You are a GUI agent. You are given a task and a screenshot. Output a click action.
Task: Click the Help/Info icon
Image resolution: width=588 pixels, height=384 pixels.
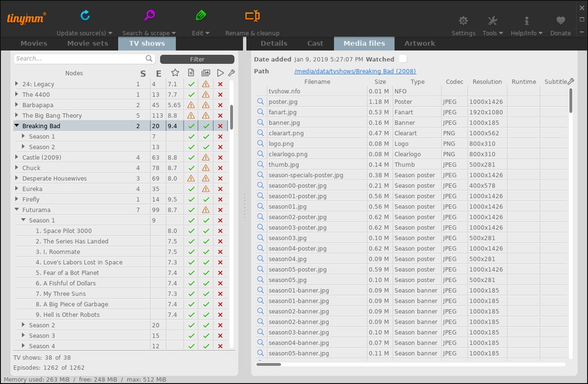527,20
